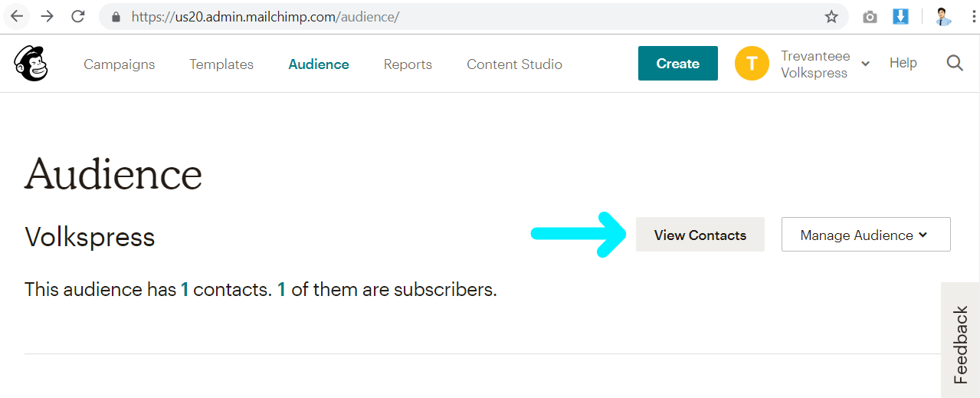The image size is (980, 398).
Task: Open the Reports menu item
Action: (408, 64)
